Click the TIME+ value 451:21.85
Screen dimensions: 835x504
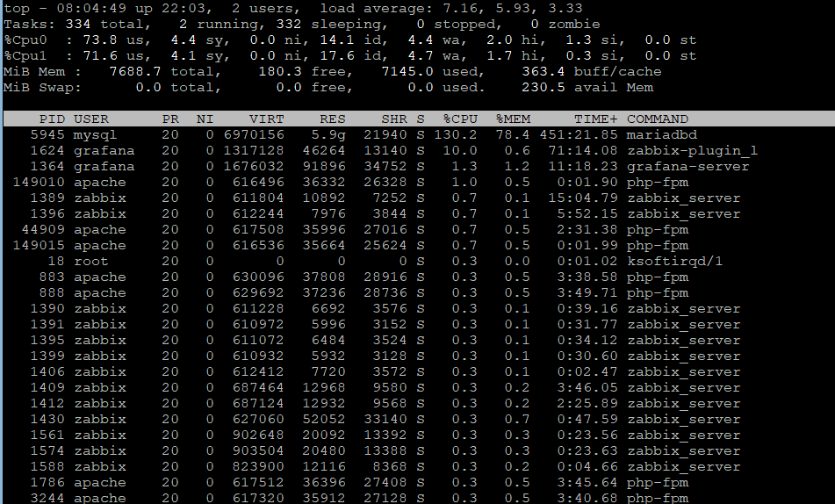[x=579, y=135]
